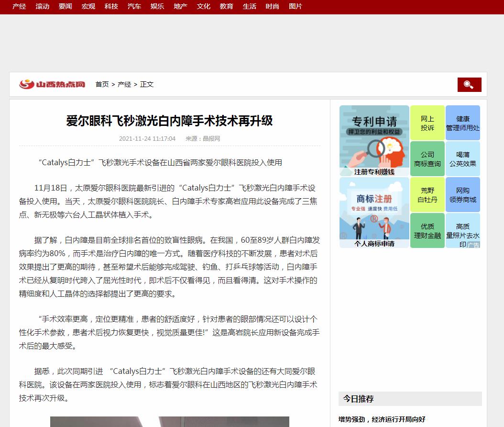Go to 时尚 section in top bar

272,6
